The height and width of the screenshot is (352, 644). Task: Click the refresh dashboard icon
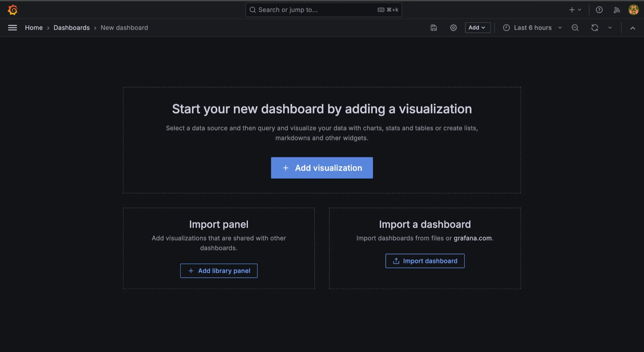click(595, 28)
